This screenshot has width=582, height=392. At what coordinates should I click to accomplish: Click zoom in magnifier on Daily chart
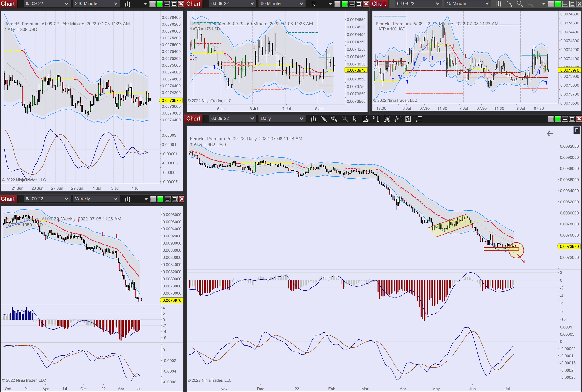click(334, 119)
